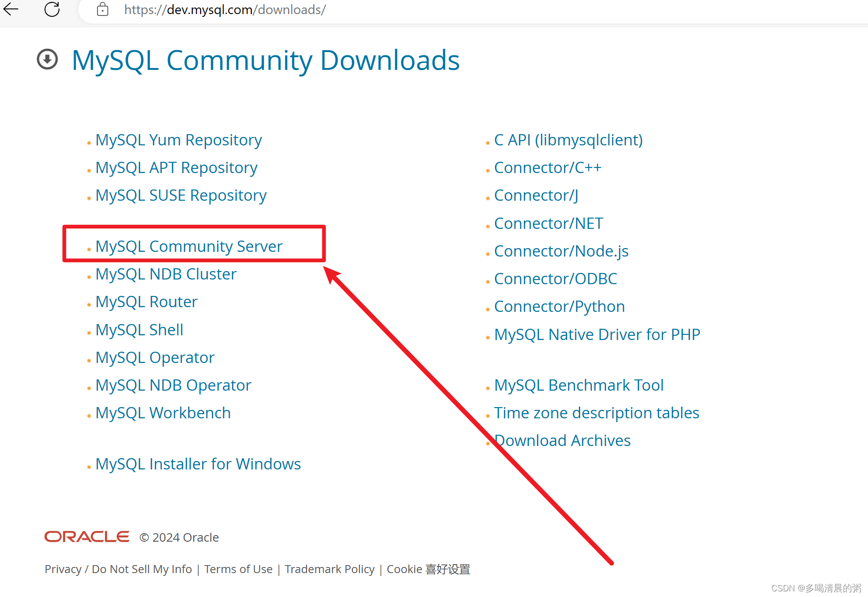This screenshot has height=597, width=868.
Task: Open Download Archives link
Action: 562,441
